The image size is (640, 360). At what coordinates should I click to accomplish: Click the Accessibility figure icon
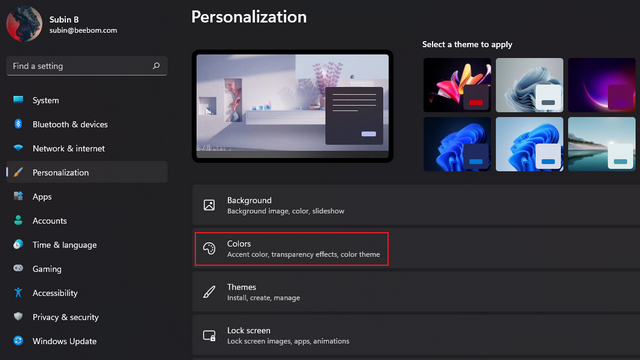pyautogui.click(x=18, y=292)
